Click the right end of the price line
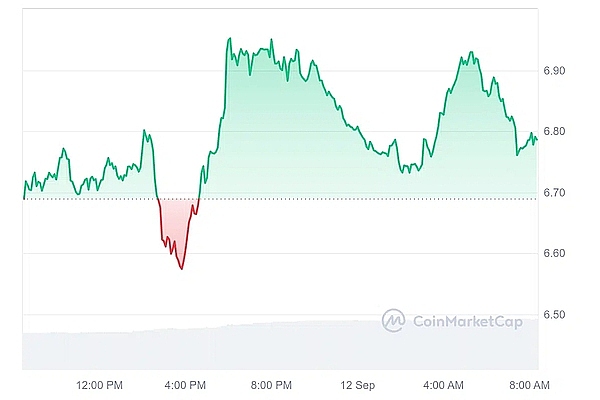Viewport: 600px width, 400px height. point(537,139)
